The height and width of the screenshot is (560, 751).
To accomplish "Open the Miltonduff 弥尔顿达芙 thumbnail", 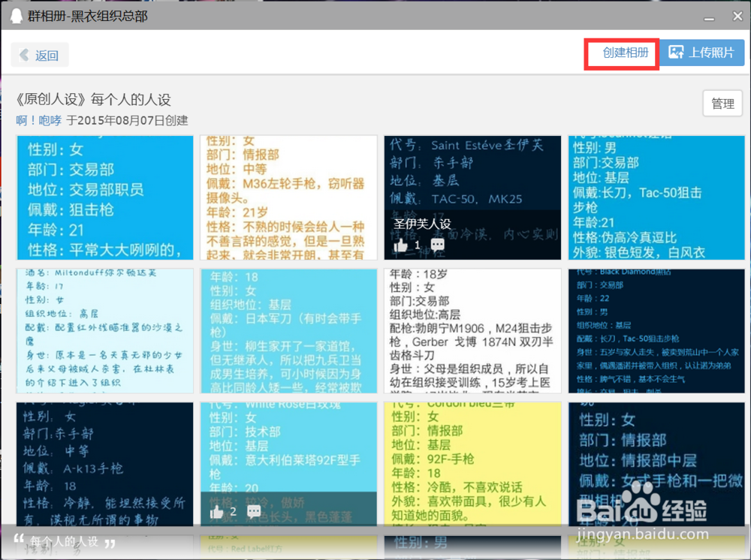I will (105, 331).
